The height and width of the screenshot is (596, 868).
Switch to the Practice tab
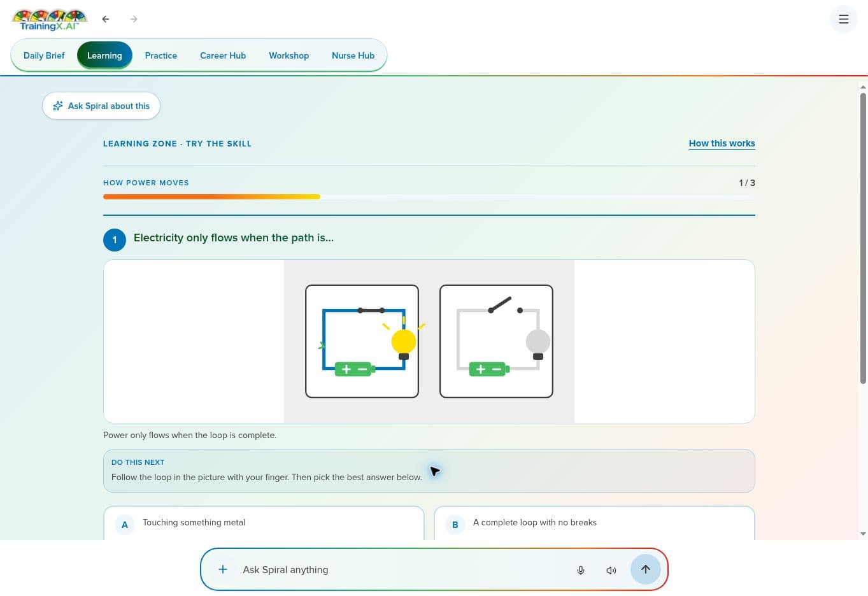[x=161, y=55]
